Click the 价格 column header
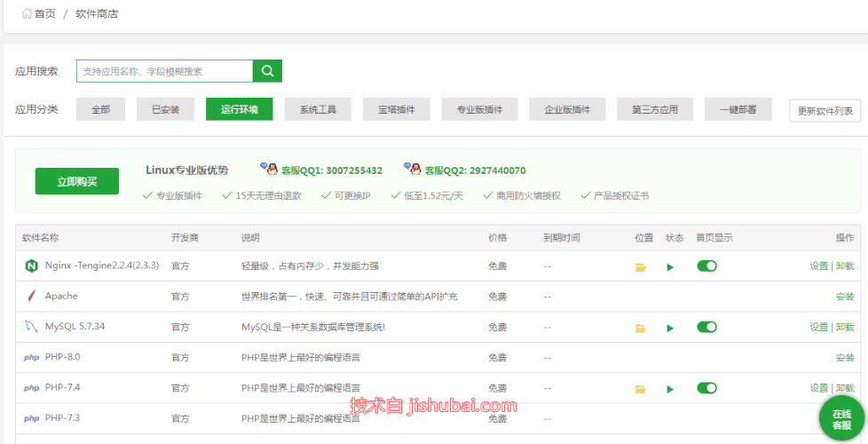 497,237
